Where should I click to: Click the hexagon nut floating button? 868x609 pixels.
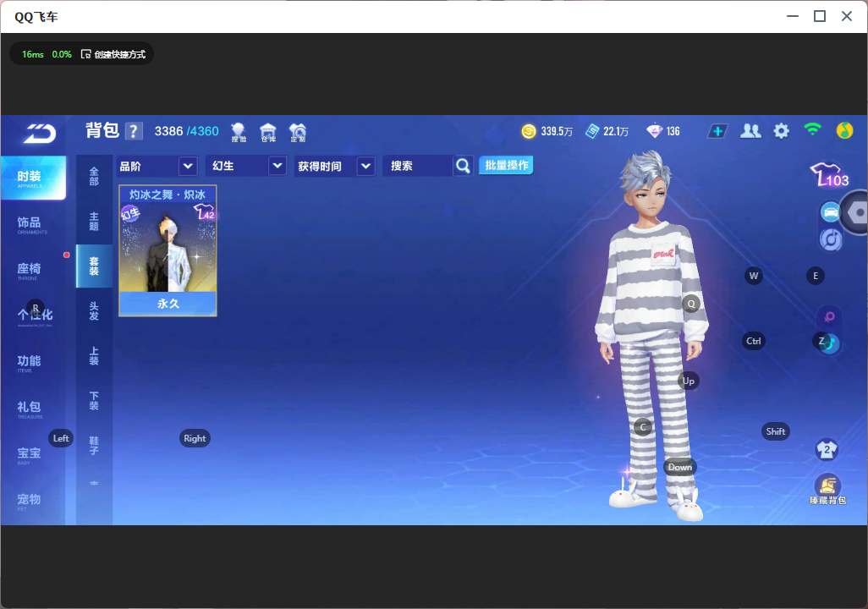point(857,212)
